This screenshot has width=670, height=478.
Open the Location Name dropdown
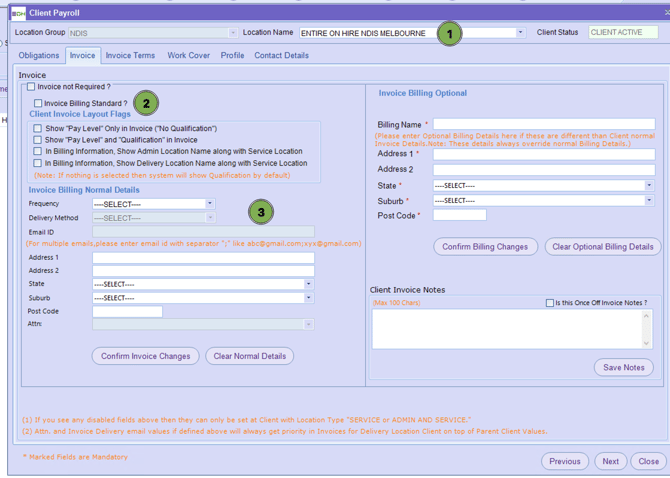coord(520,33)
